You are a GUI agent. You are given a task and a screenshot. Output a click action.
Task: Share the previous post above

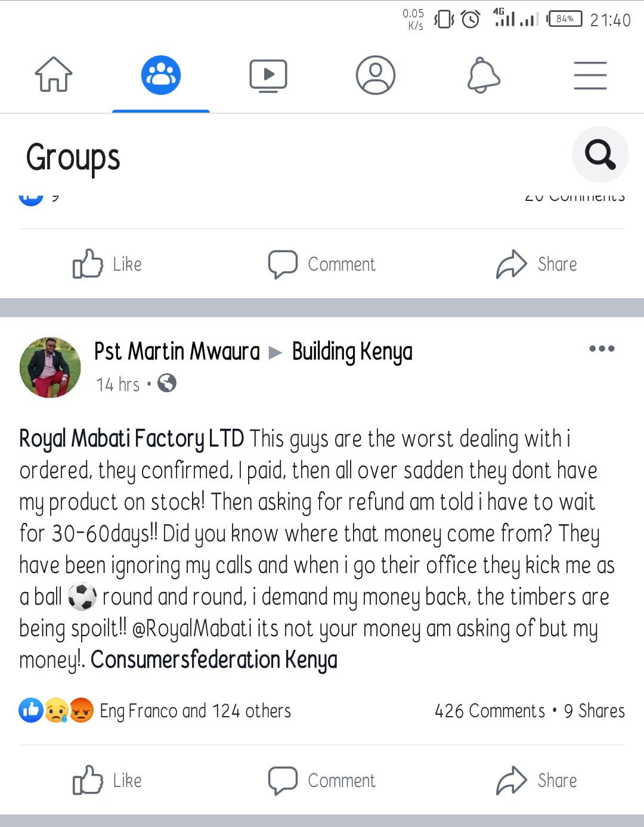pos(537,264)
